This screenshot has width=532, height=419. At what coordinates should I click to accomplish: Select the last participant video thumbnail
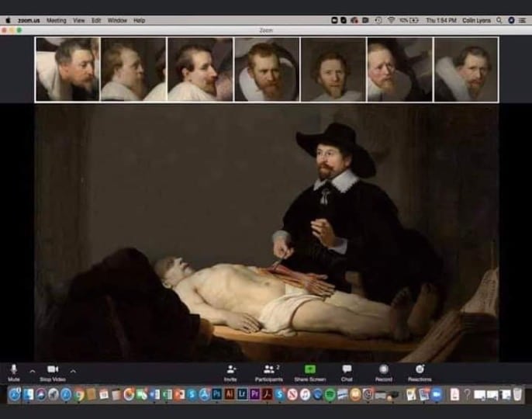(465, 70)
